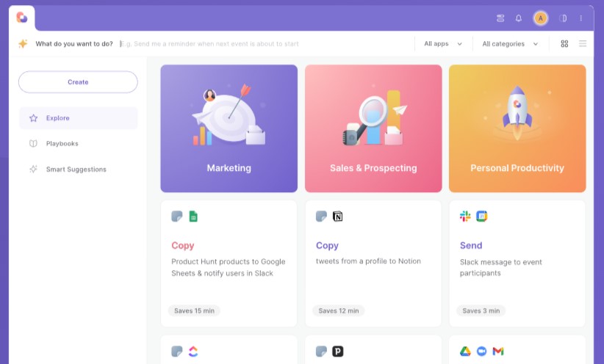604x364 pixels.
Task: Open the user avatar profile menu
Action: click(541, 18)
